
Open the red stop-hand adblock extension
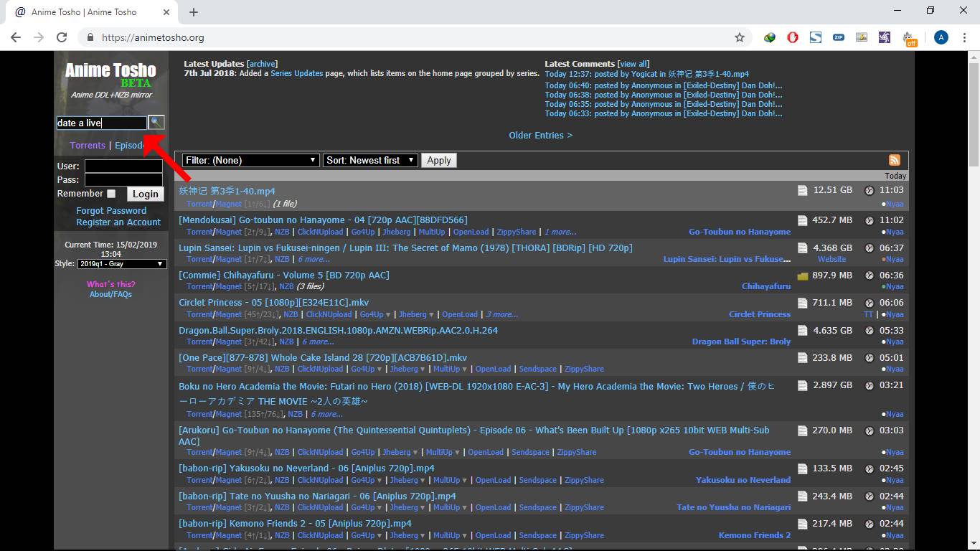(x=793, y=37)
